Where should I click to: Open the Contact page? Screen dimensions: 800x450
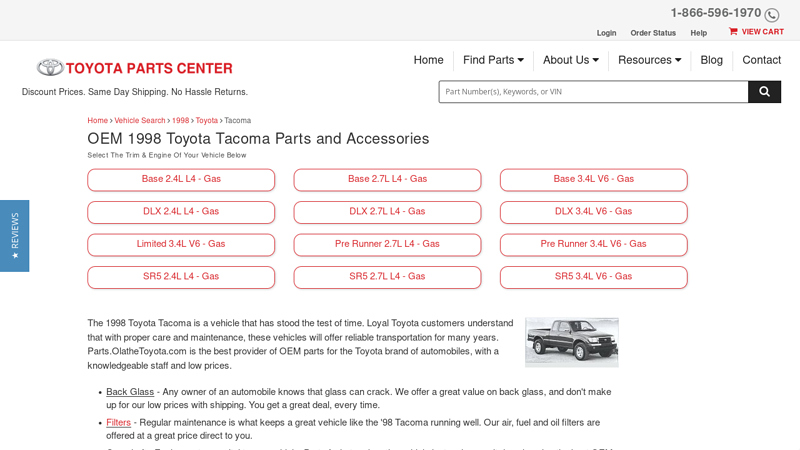tap(761, 60)
